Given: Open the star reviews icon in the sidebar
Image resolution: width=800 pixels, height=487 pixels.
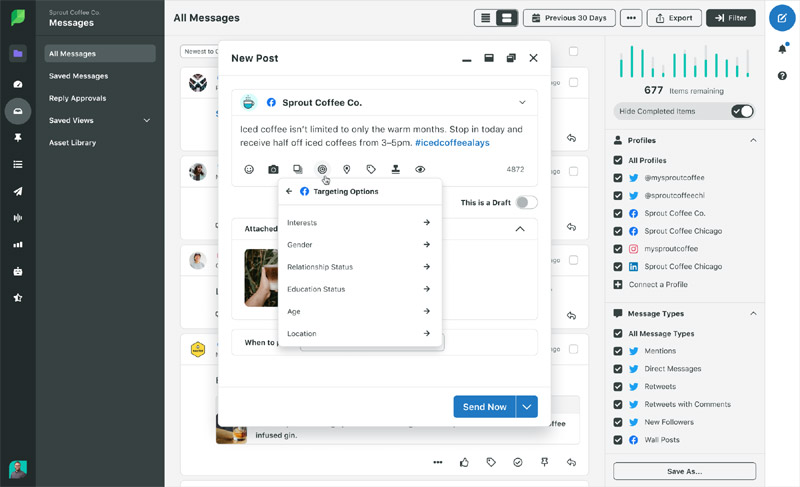Looking at the screenshot, I should [18, 298].
